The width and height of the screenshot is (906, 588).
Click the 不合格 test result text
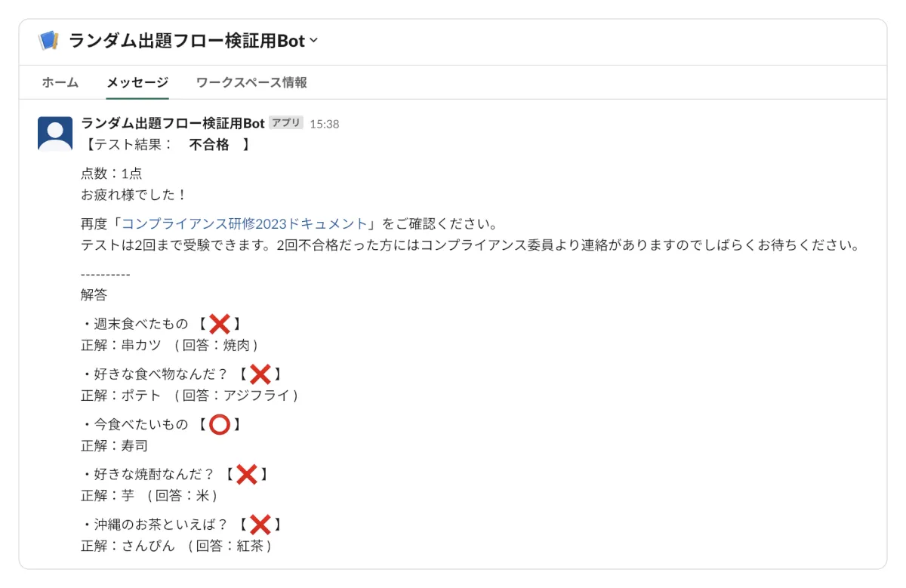pos(209,144)
